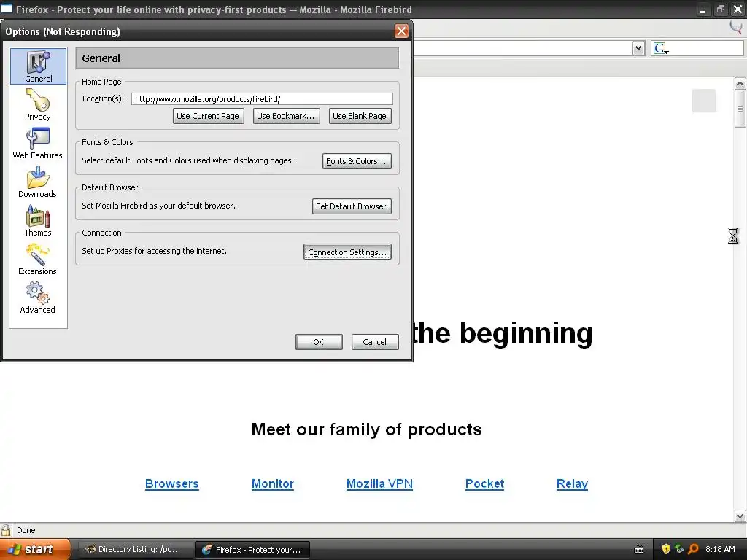747x560 pixels.
Task: Click the page scrollbar up arrow
Action: [x=740, y=84]
